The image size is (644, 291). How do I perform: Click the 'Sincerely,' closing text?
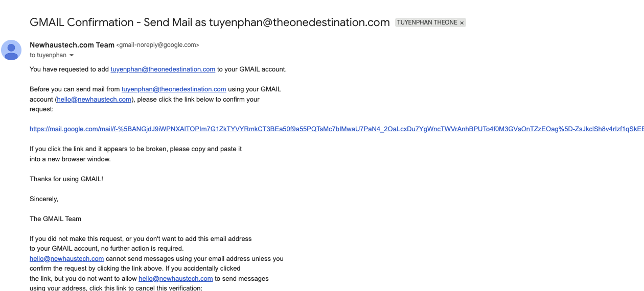coord(44,199)
